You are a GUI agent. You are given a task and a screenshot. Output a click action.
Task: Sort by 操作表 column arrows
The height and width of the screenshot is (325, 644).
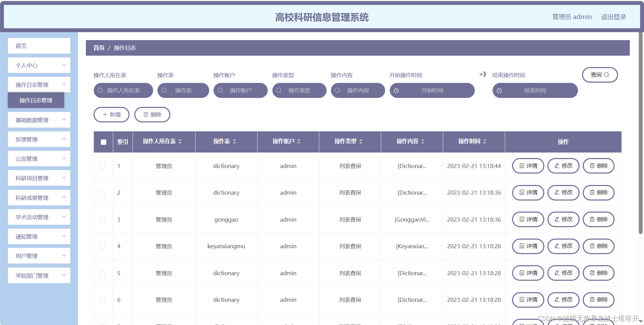pyautogui.click(x=234, y=141)
